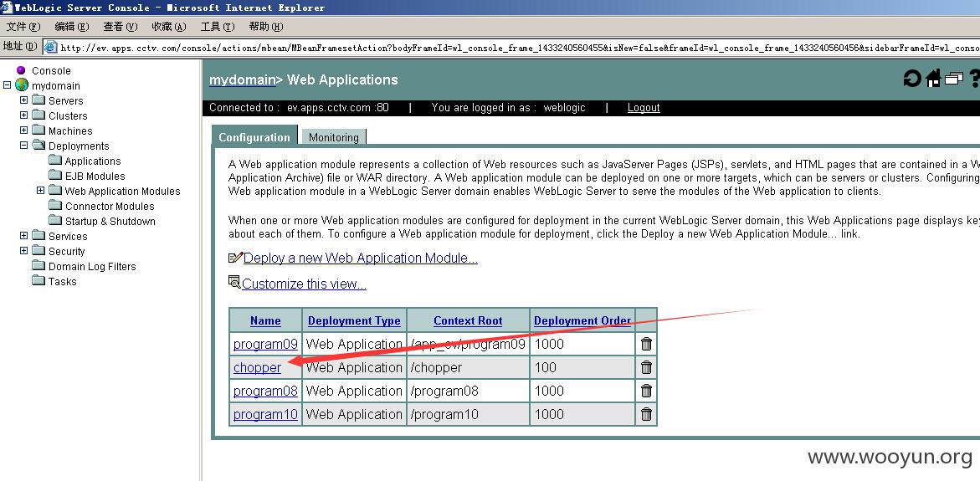
Task: Click the open Deployments folder icon
Action: pos(38,146)
